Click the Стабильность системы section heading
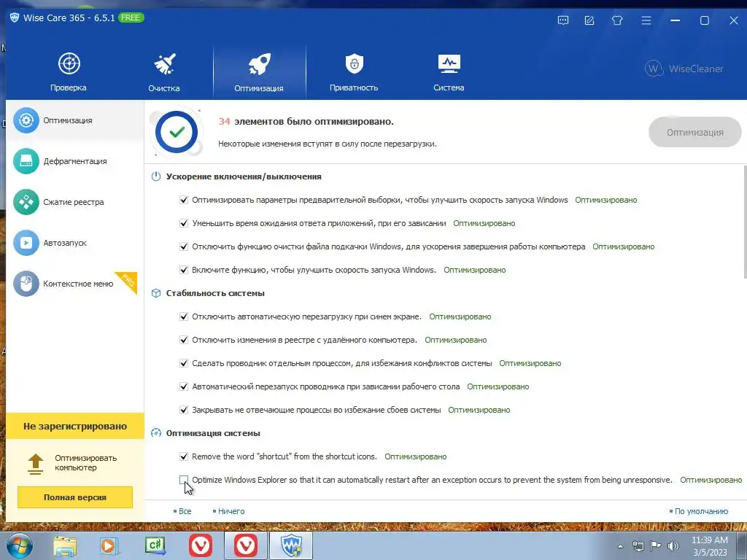Image resolution: width=747 pixels, height=560 pixels. pos(215,293)
